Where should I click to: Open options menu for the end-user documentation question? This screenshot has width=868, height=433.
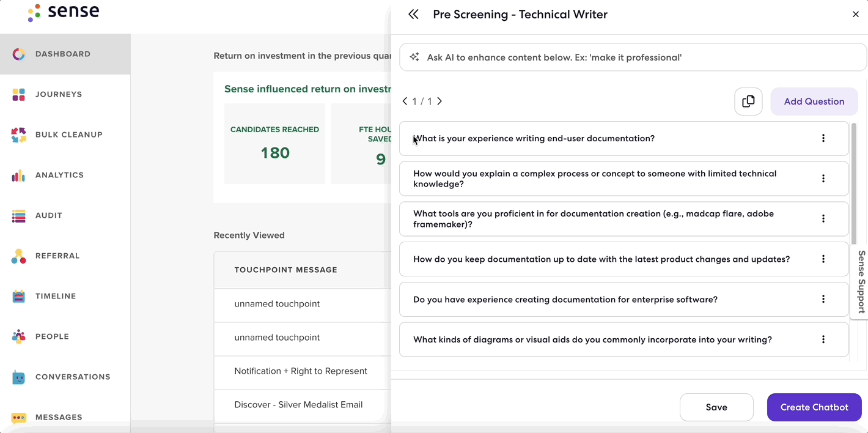[x=823, y=138]
